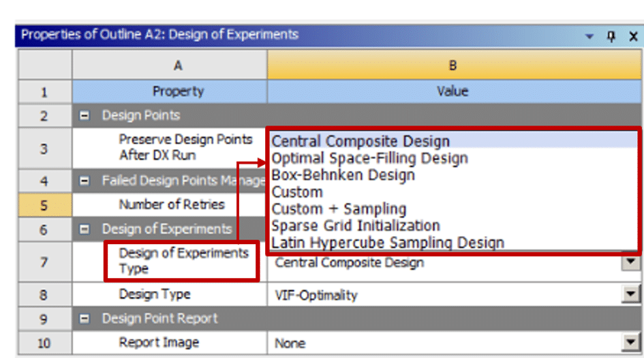Collapse the Failed Design Points Management section

[85, 181]
